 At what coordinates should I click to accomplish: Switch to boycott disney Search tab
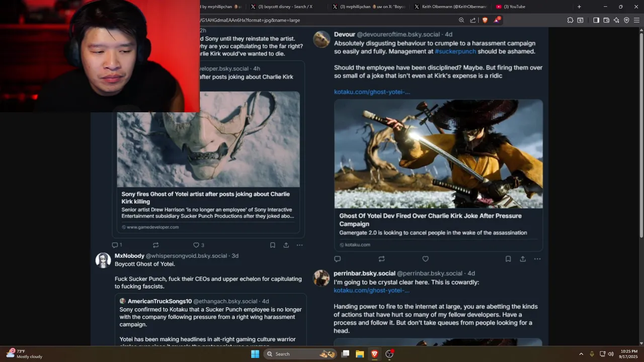284,7
